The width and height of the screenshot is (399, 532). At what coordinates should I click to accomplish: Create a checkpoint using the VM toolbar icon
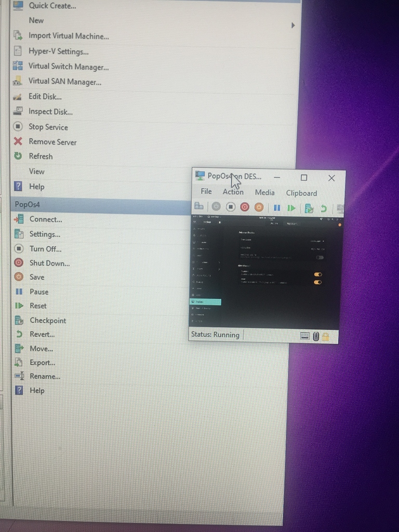[309, 208]
